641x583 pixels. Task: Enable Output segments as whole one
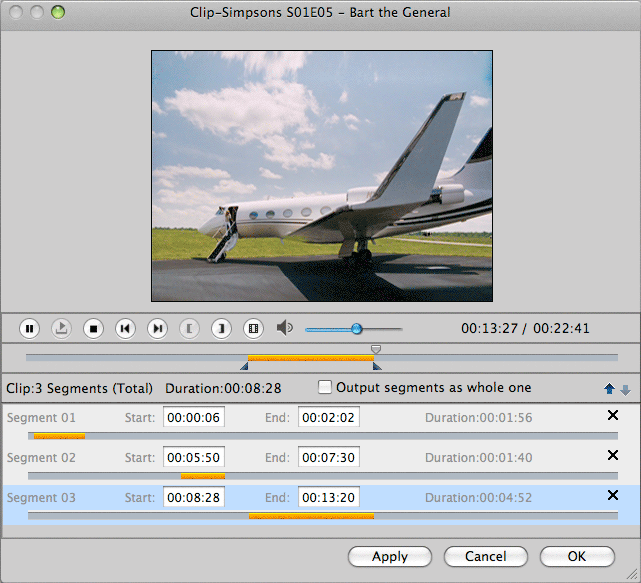(x=325, y=387)
